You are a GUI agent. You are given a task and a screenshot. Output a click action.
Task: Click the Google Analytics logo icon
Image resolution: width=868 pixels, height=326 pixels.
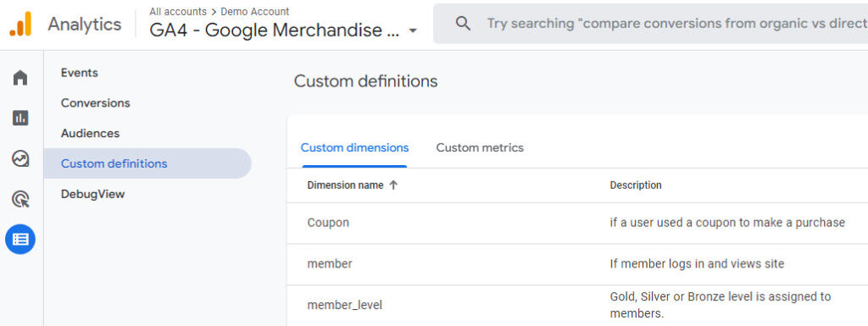pos(21,25)
